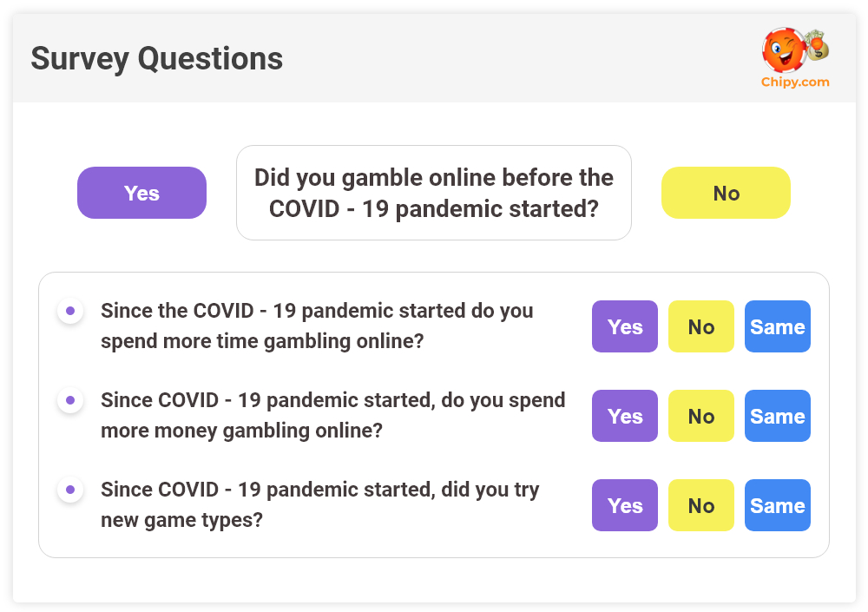Select the bullet beside the money question
Viewport: 868px width, 612px height.
(x=69, y=400)
